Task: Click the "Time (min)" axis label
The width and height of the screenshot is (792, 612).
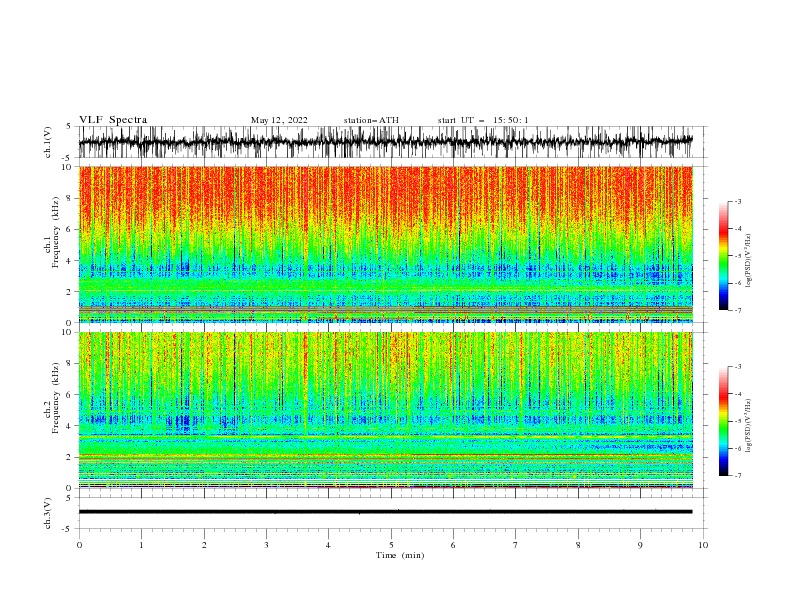Action: coord(400,555)
